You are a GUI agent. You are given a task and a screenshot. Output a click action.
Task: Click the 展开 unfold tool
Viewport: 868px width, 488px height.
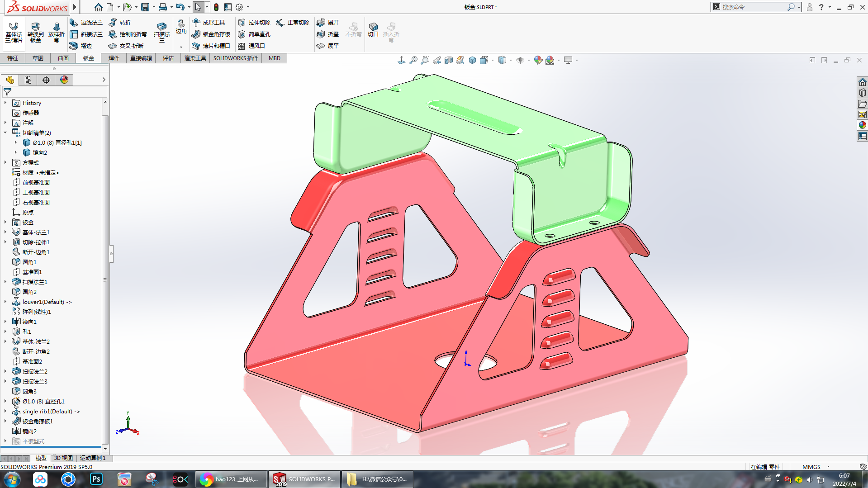pyautogui.click(x=328, y=22)
